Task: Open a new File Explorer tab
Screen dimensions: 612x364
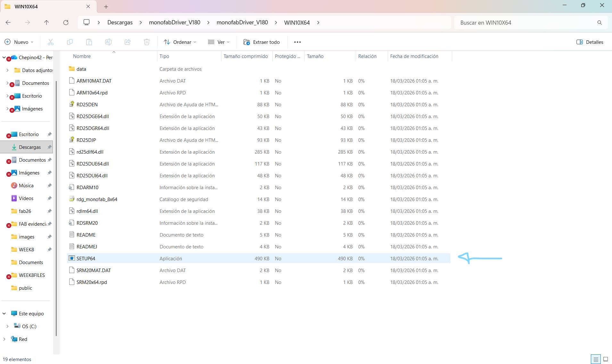Action: (106, 6)
